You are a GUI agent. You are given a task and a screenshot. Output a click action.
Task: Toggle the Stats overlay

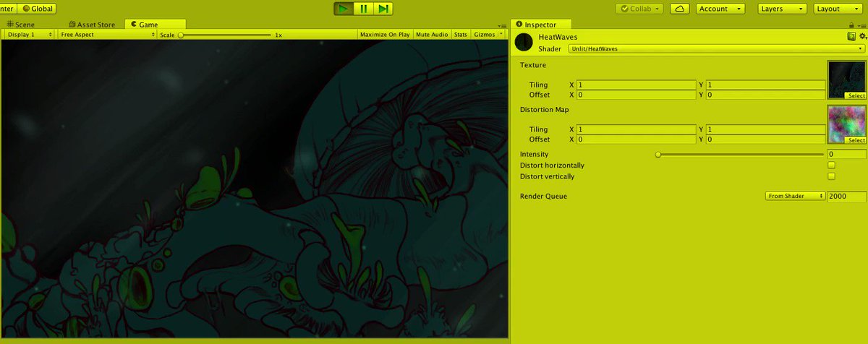[x=460, y=34]
